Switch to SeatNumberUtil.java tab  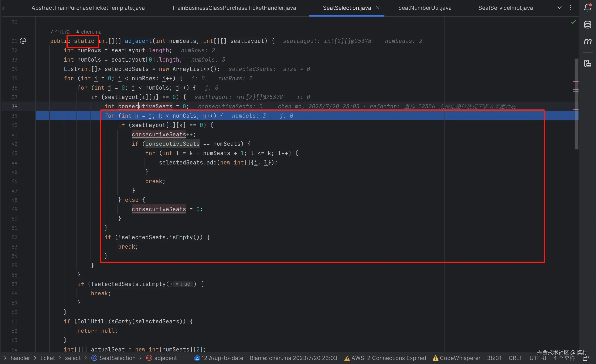(x=425, y=8)
